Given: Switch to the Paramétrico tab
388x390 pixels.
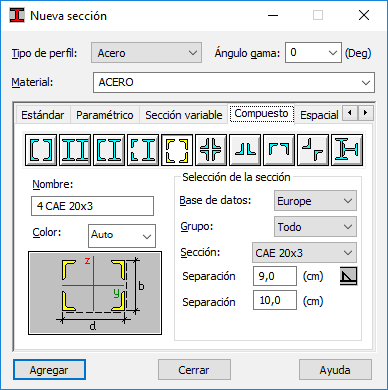Looking at the screenshot, I should coord(105,115).
